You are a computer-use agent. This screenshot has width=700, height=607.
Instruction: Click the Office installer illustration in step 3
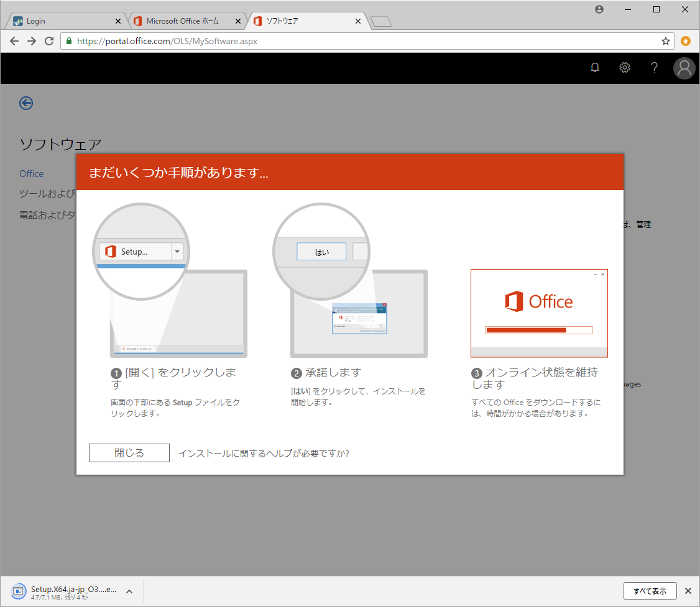click(539, 313)
